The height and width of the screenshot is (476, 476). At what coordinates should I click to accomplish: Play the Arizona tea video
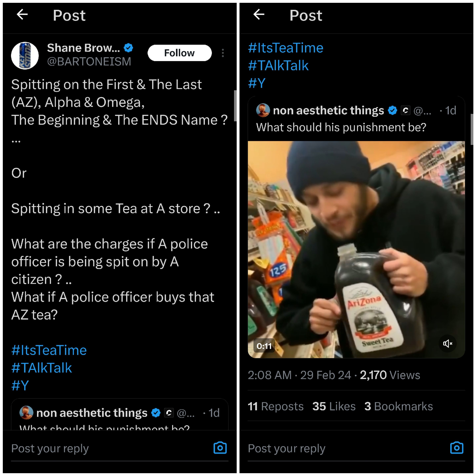coord(356,249)
